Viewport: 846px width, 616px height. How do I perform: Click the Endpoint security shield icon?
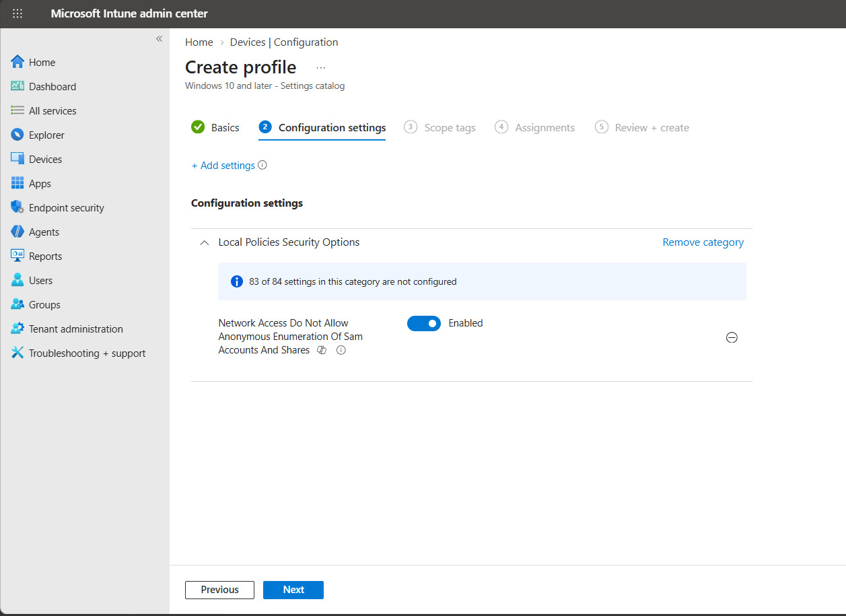(17, 207)
